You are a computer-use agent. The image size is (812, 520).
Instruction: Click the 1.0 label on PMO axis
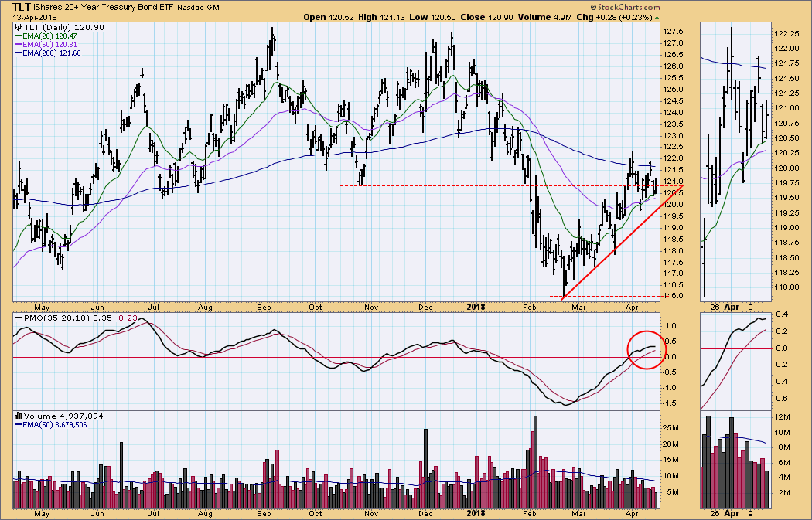click(672, 325)
